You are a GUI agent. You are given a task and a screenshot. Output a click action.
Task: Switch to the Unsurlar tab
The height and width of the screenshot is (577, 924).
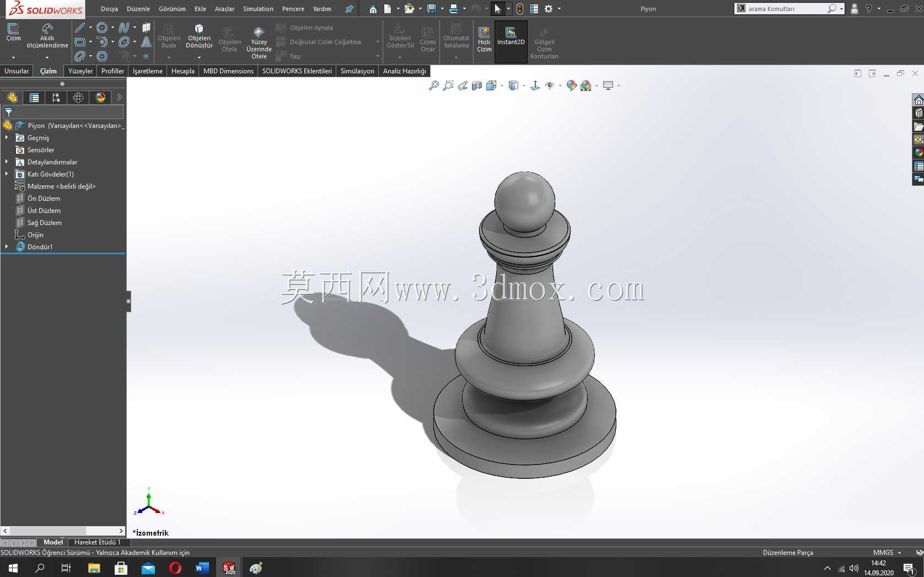(x=17, y=71)
